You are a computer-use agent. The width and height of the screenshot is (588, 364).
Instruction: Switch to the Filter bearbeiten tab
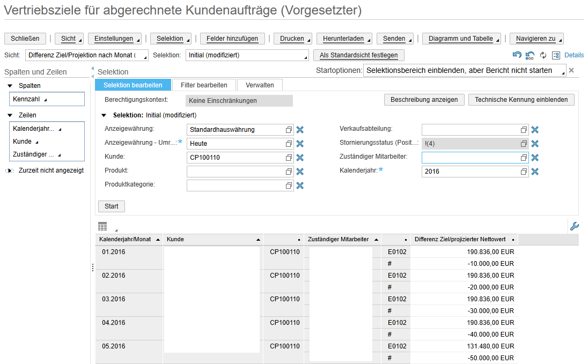204,85
